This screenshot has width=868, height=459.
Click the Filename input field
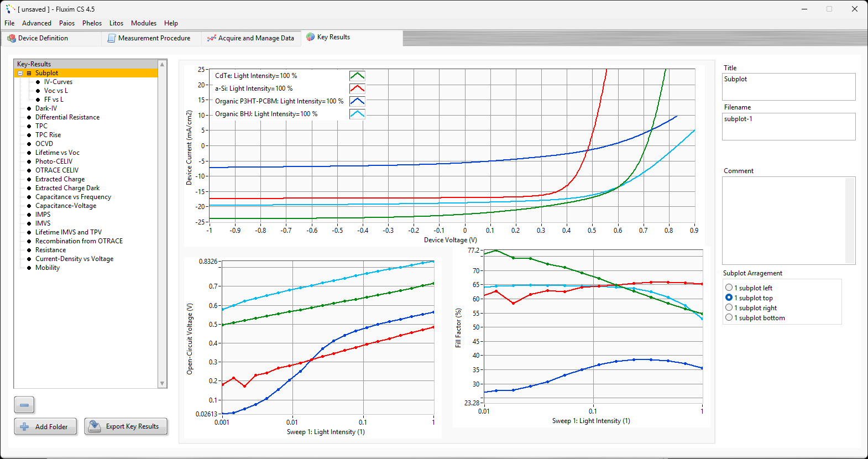(x=788, y=127)
